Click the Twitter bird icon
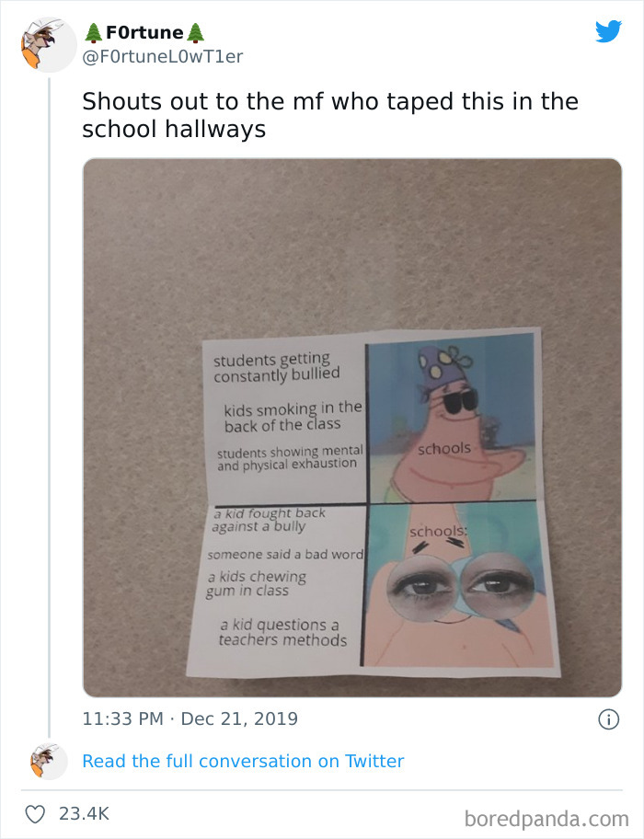 [609, 31]
